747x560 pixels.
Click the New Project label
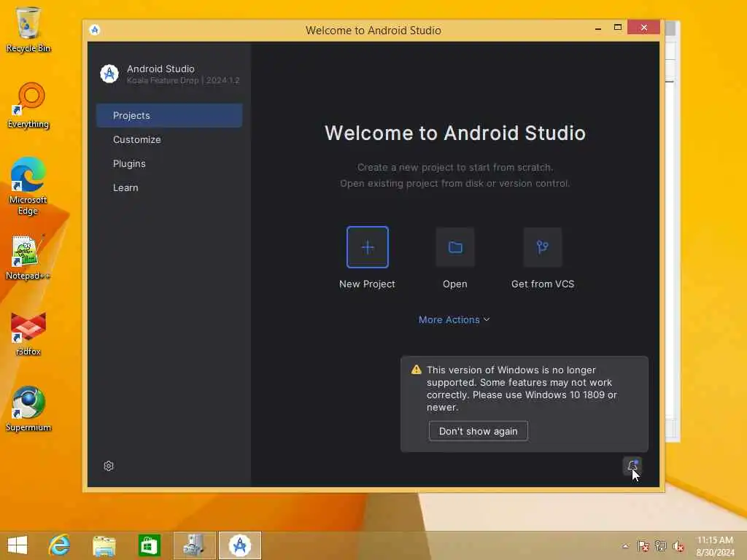click(368, 284)
